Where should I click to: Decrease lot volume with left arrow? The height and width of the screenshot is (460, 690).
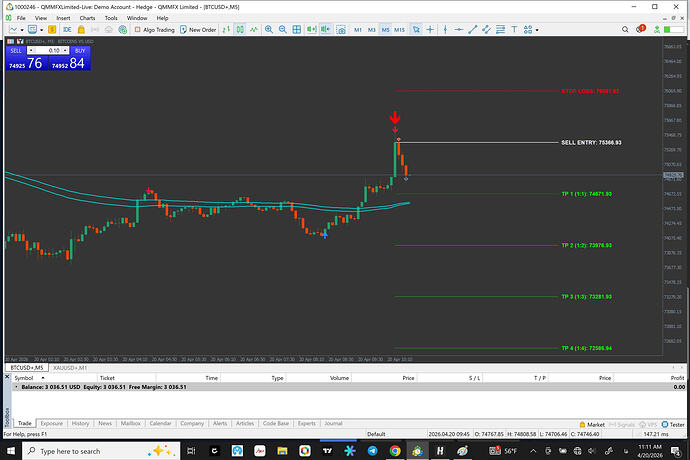[31, 51]
